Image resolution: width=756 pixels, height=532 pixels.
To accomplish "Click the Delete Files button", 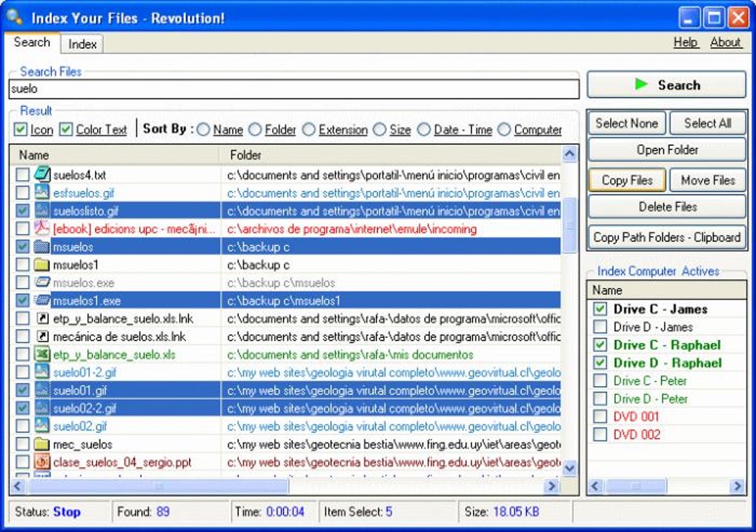I will point(667,207).
